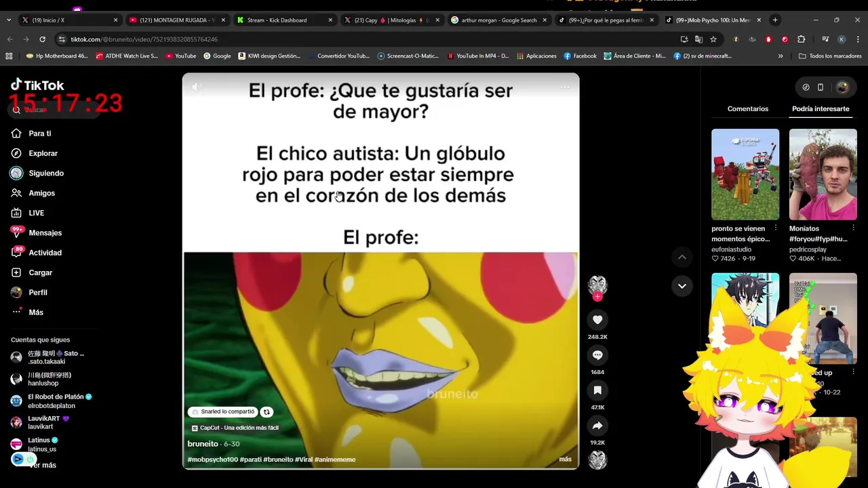Open Todos los marcadores folder

tap(830, 56)
